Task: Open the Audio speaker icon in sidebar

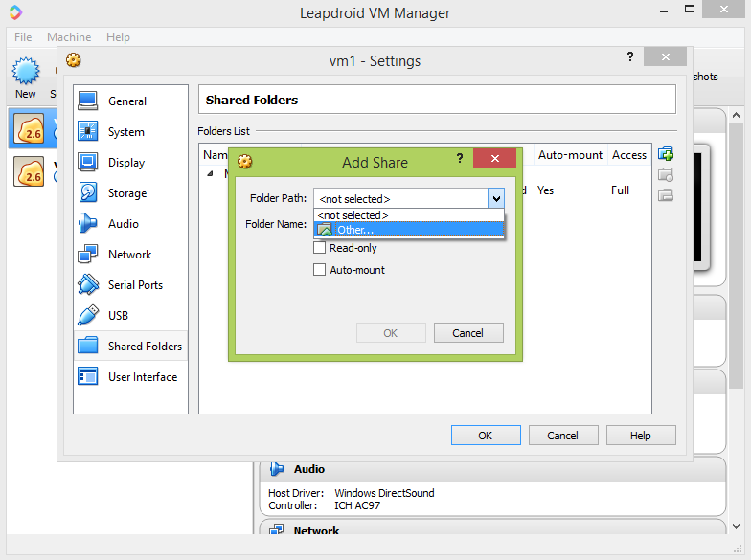Action: tap(88, 223)
